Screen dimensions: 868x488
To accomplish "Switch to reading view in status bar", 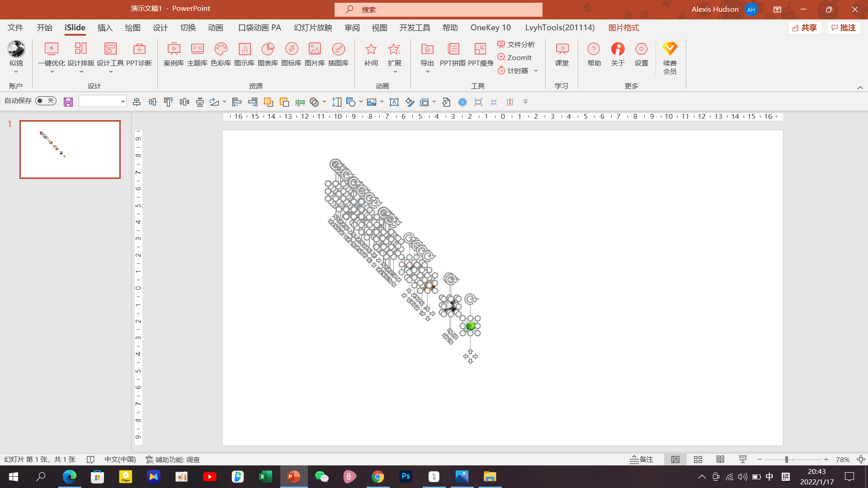I will 720,460.
